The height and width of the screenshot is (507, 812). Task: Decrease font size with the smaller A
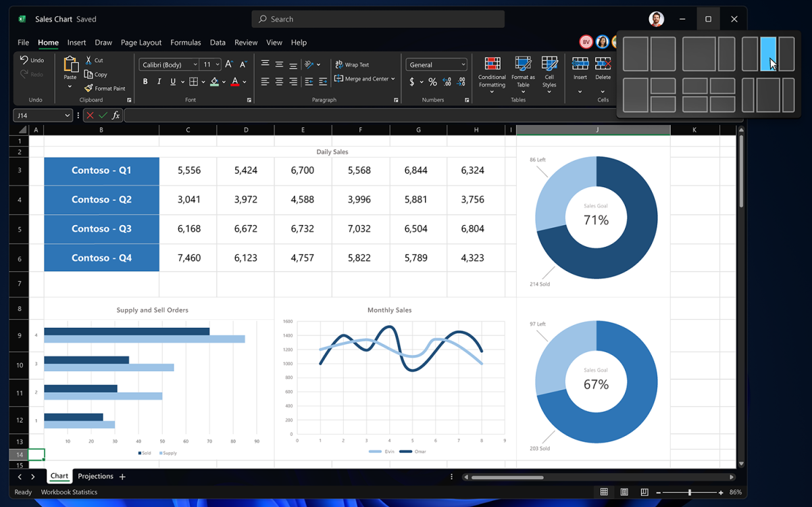tap(243, 64)
